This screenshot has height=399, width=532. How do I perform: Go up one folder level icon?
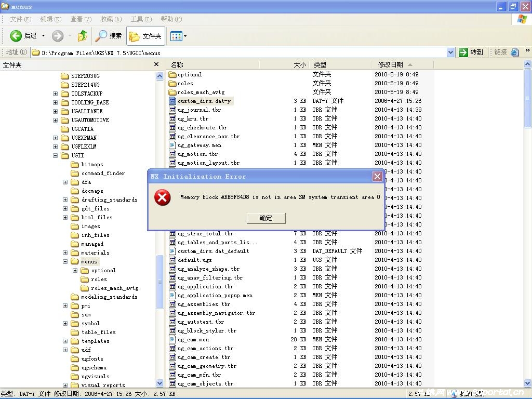(x=83, y=36)
